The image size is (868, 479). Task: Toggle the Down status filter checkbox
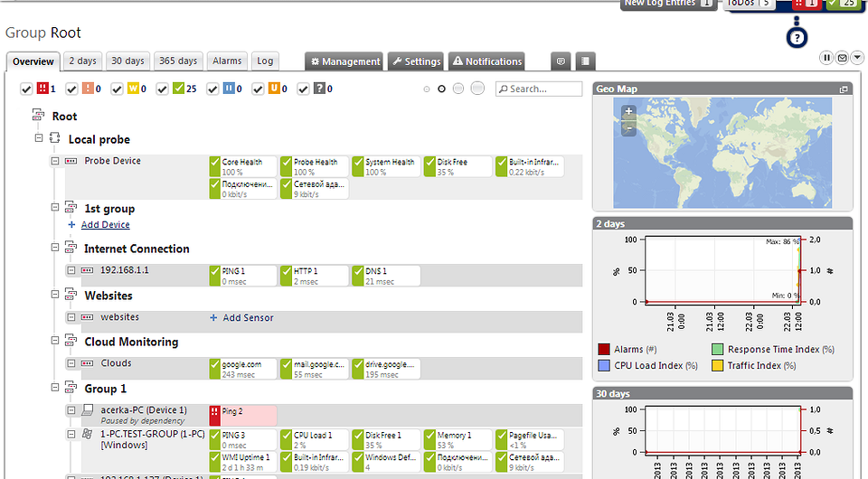(27, 89)
